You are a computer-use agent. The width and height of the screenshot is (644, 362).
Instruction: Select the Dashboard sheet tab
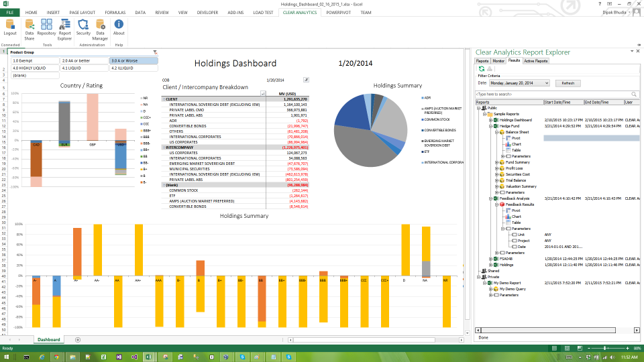click(48, 340)
